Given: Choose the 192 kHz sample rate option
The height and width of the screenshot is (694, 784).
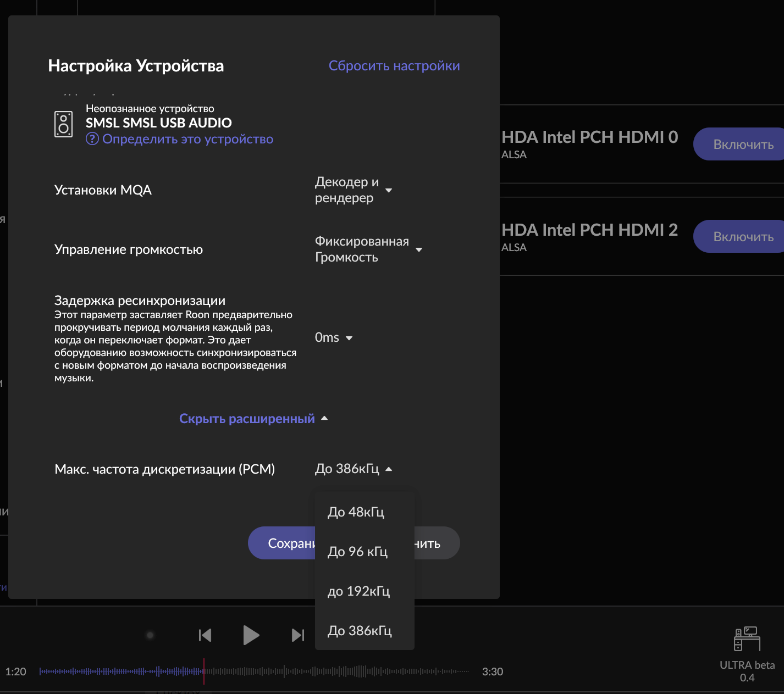Looking at the screenshot, I should point(358,591).
